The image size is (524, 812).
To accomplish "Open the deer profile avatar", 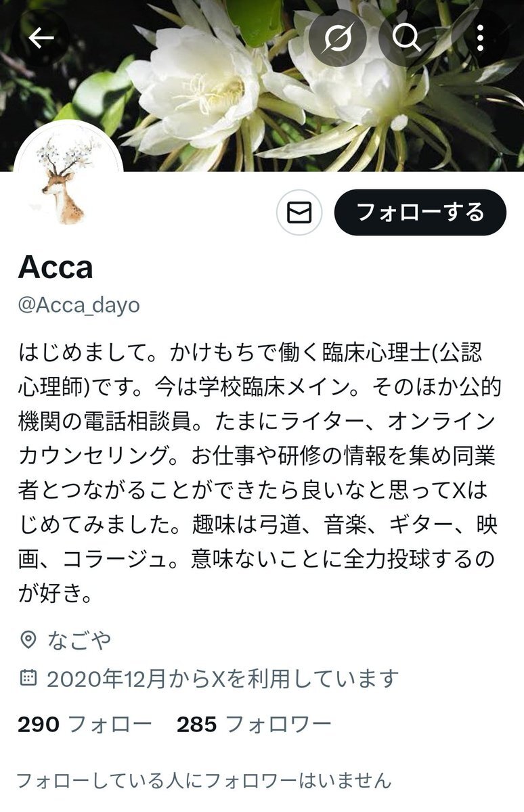I will [x=68, y=176].
